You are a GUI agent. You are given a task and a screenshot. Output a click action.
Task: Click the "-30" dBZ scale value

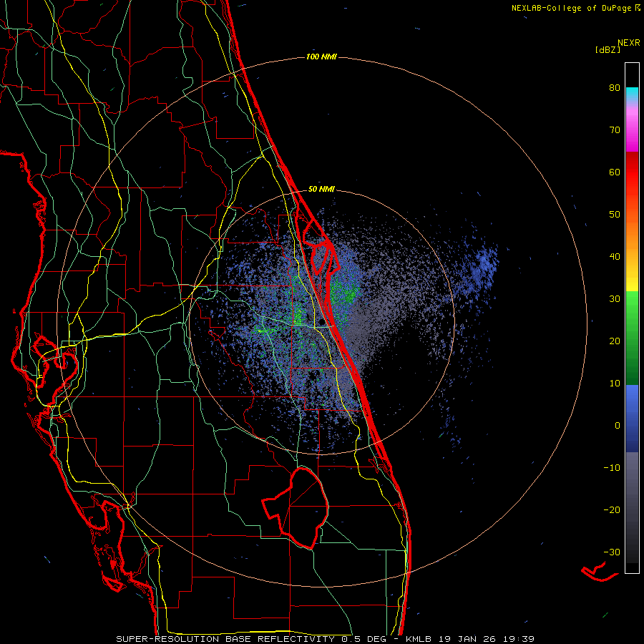pyautogui.click(x=612, y=552)
